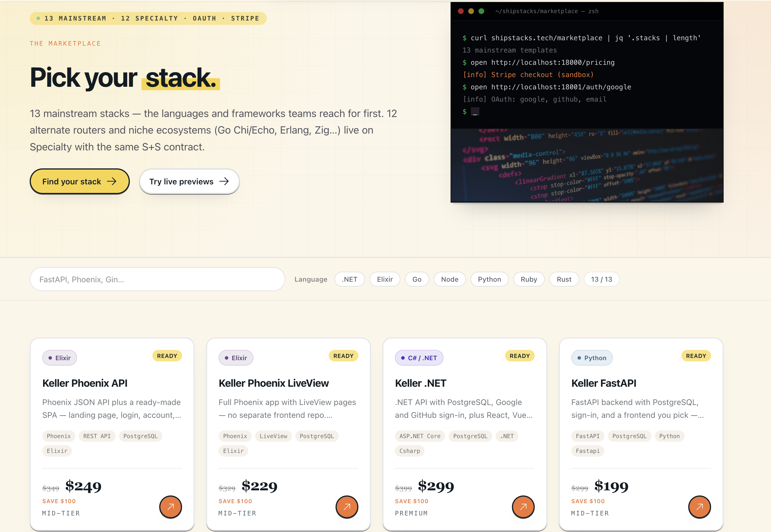This screenshot has height=532, width=771.
Task: Open Try live previews
Action: (189, 181)
